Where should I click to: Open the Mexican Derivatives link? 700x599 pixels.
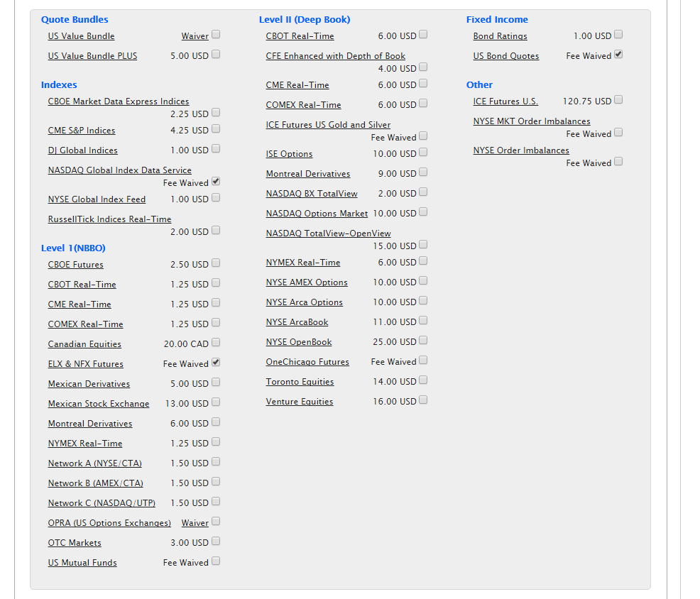coord(89,384)
